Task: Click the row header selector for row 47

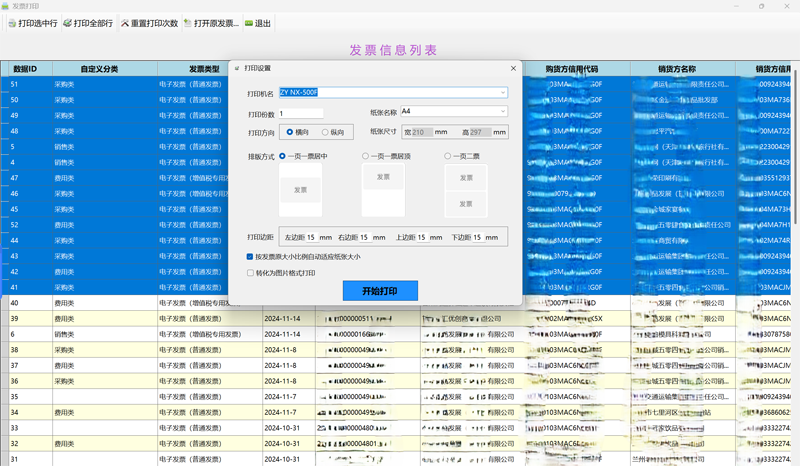Action: (5, 178)
